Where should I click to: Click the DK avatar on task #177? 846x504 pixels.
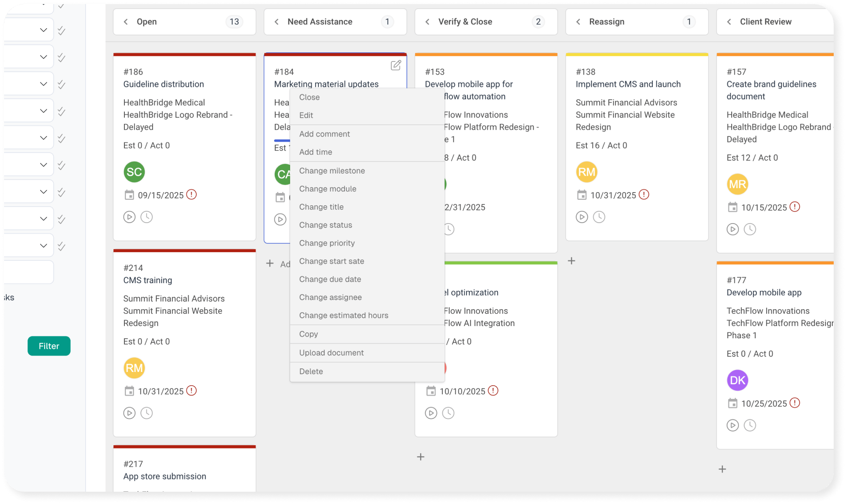[x=737, y=380]
